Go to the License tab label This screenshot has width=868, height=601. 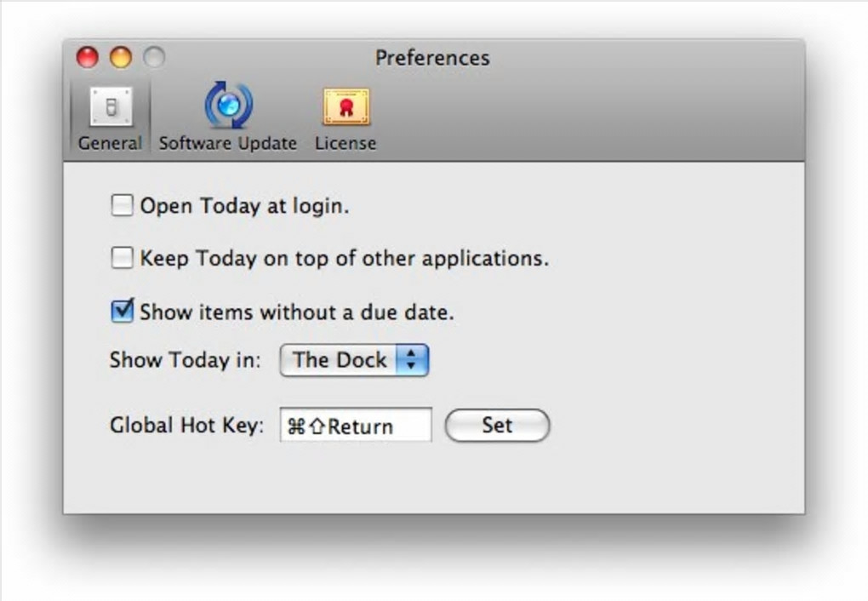(345, 143)
